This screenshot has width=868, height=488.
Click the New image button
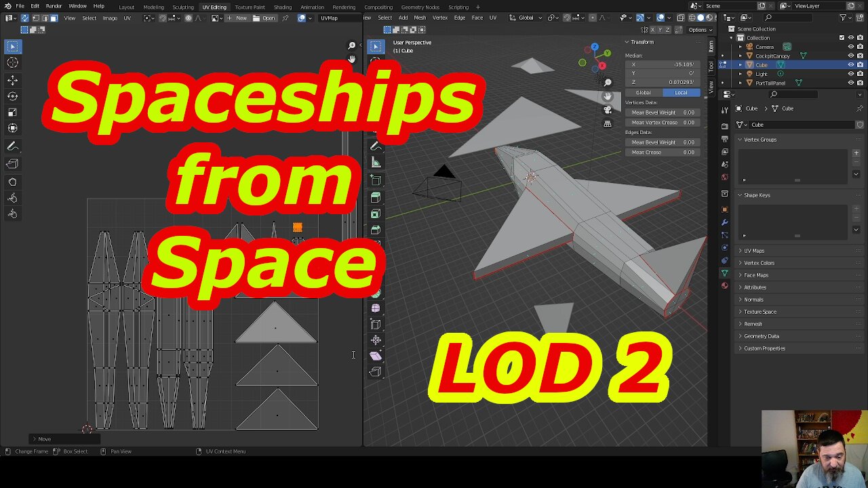tap(237, 18)
